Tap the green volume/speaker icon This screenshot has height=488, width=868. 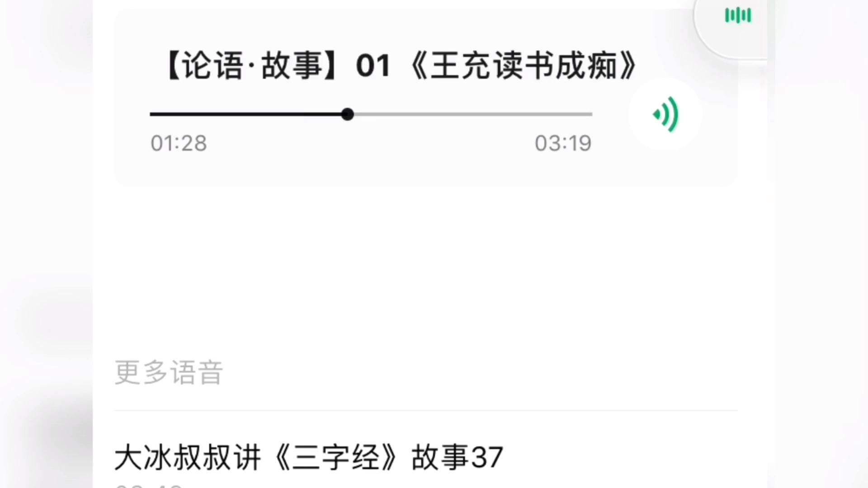[x=665, y=114]
